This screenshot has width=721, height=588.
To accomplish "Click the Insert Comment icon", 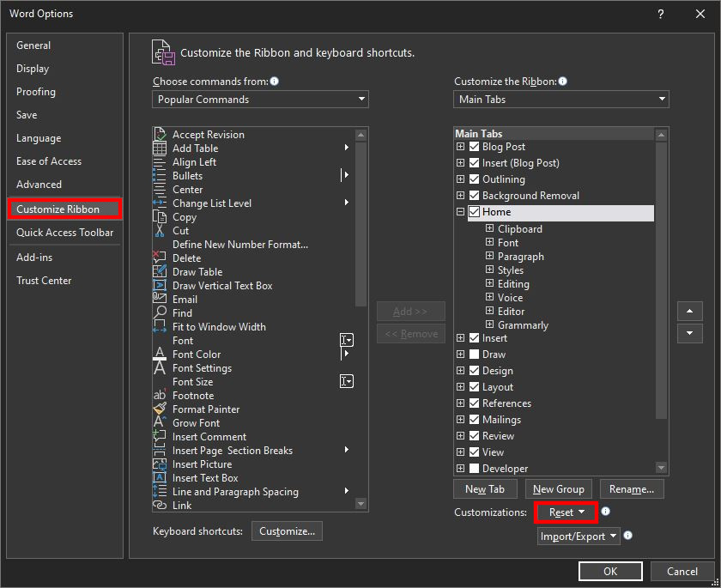I will coord(160,436).
